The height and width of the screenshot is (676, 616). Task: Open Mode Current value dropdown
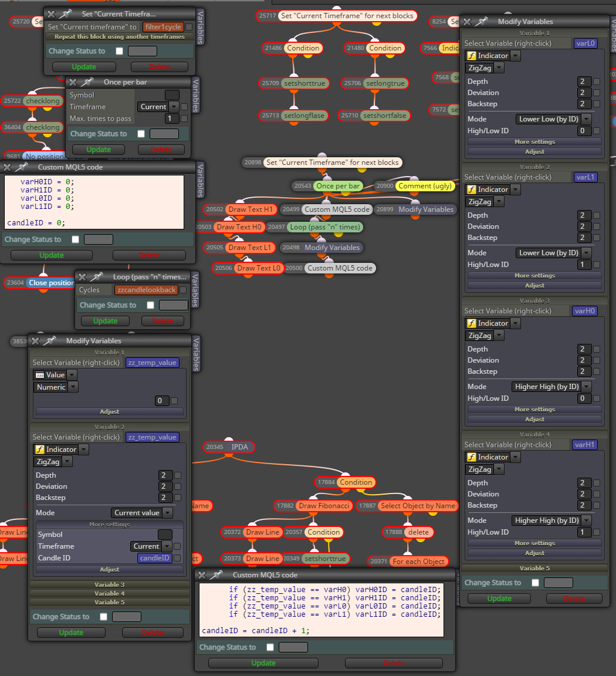pos(142,513)
